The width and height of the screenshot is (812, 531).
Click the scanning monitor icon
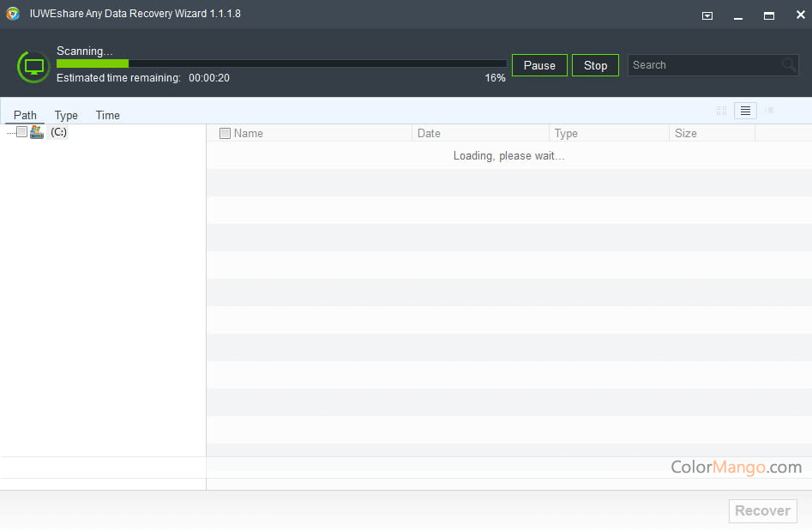click(x=33, y=66)
